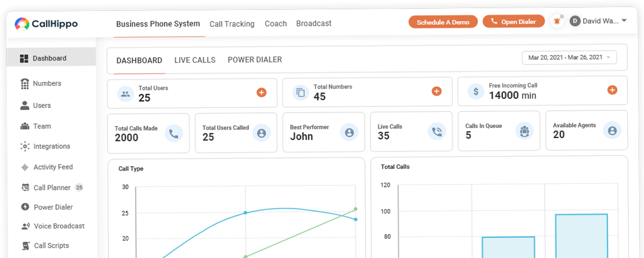
Task: Click the green line end point in Call Type chart
Action: point(355,209)
